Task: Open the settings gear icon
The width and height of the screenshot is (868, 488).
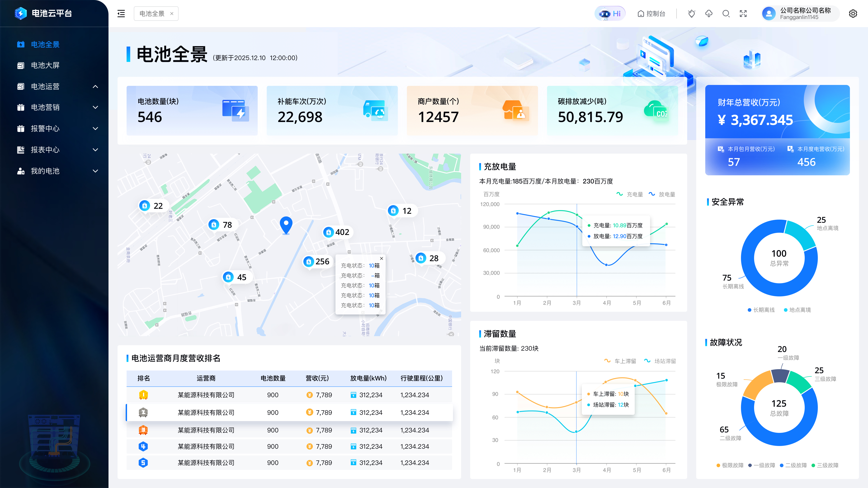Action: (853, 14)
